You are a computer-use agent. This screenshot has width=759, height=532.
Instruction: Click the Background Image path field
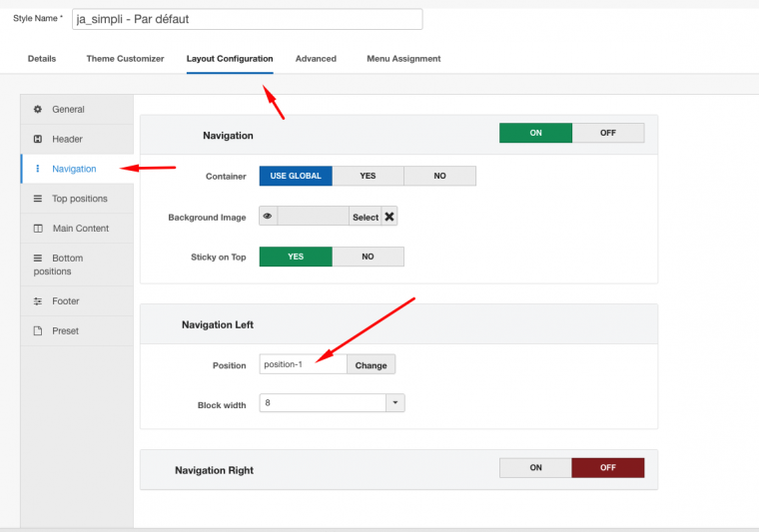(x=314, y=217)
